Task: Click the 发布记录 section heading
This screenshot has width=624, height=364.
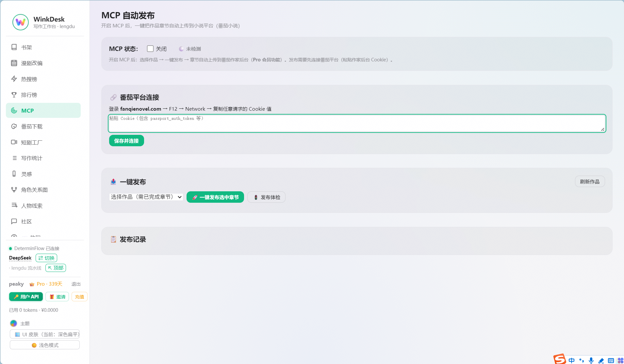Action: click(133, 239)
